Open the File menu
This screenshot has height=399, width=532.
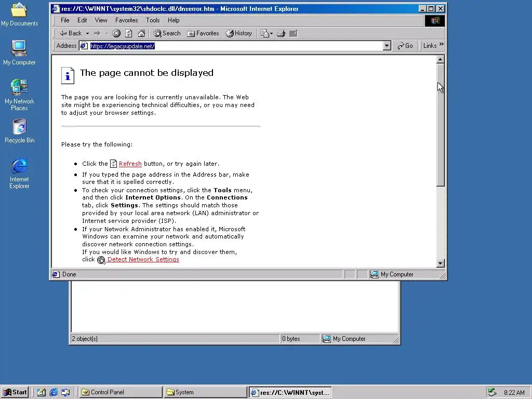coord(65,20)
